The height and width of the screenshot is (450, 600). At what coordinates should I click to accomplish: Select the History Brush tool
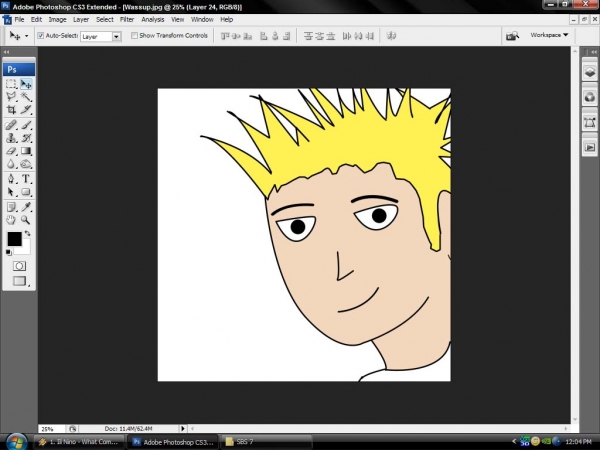pos(26,138)
